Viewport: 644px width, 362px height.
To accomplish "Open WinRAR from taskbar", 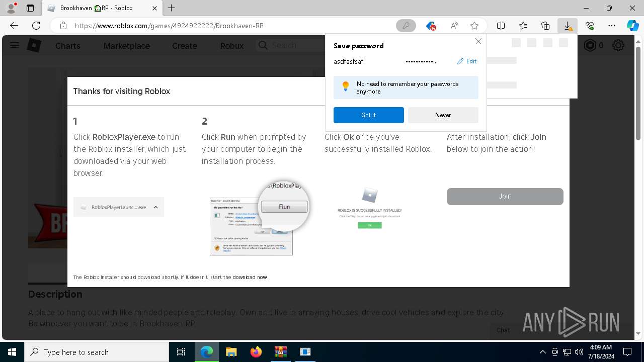I will [x=280, y=352].
